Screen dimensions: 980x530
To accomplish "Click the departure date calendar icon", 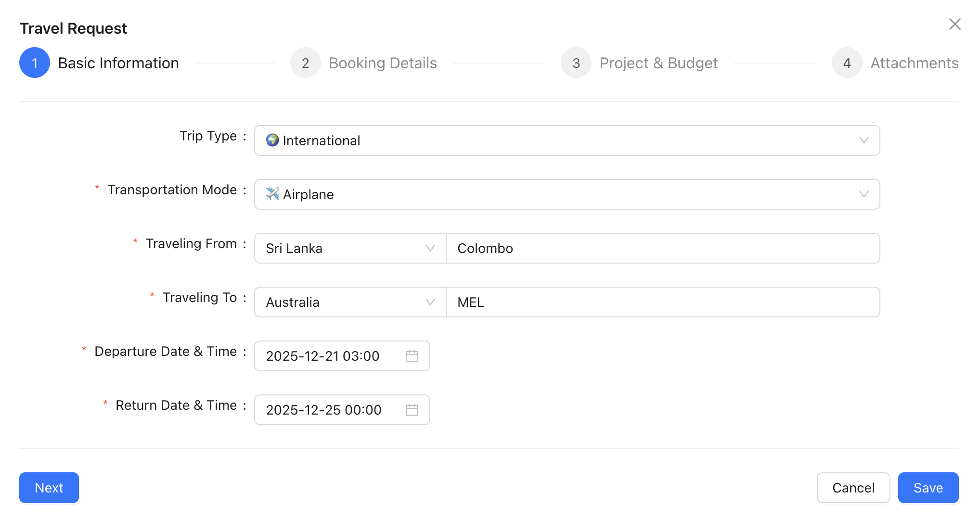I will (x=412, y=356).
